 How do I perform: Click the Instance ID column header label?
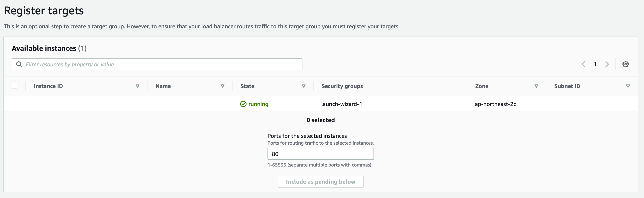(48, 86)
